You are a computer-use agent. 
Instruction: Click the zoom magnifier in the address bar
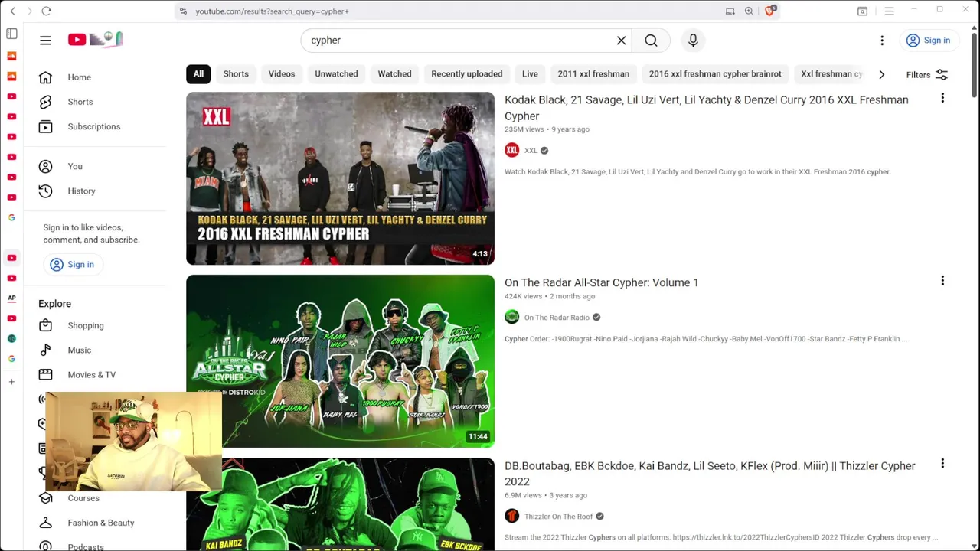click(749, 11)
